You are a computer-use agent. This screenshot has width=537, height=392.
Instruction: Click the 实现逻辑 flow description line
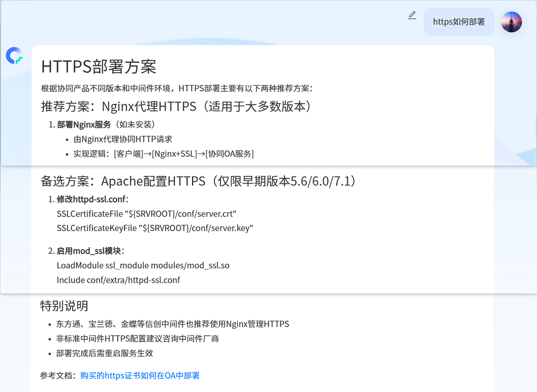click(x=163, y=154)
